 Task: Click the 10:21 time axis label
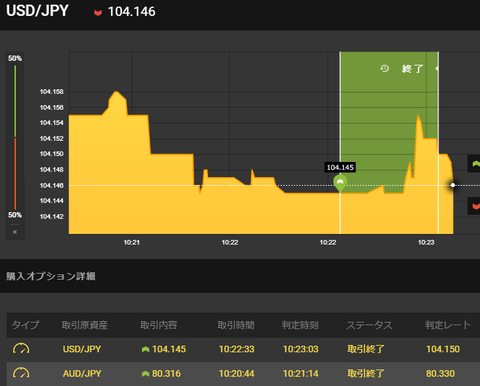tap(132, 242)
